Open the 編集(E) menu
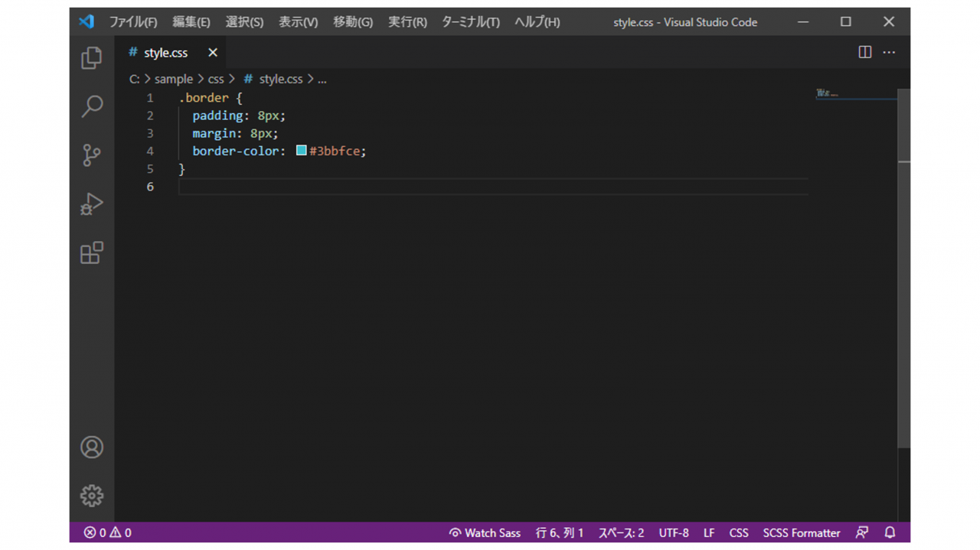 (x=191, y=22)
